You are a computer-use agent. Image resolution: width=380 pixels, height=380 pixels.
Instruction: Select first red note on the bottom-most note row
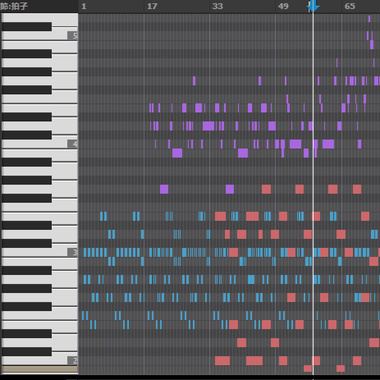(307, 368)
